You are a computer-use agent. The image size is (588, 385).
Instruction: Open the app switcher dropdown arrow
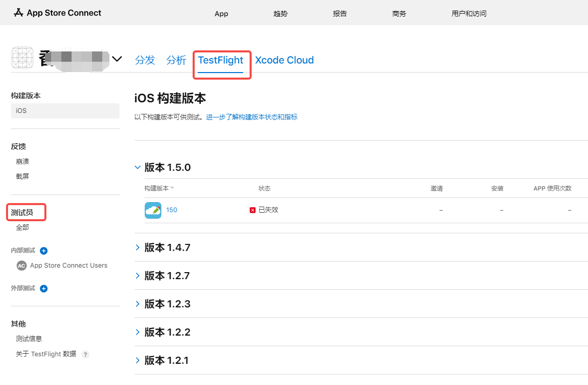(117, 59)
